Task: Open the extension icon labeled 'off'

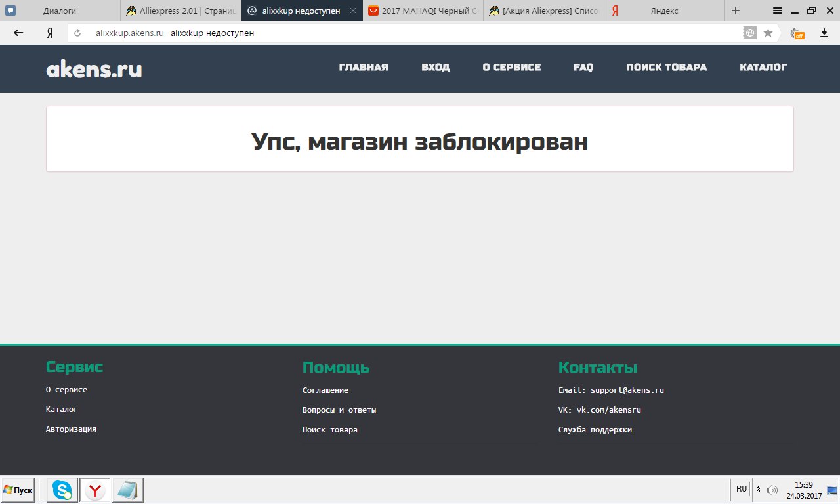Action: 797,33
